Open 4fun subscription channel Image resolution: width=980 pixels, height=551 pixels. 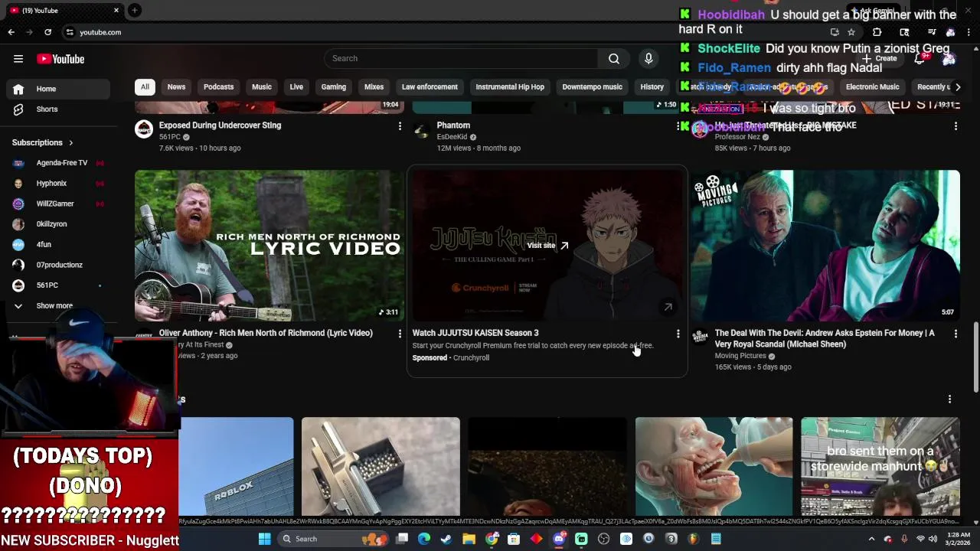[57, 245]
